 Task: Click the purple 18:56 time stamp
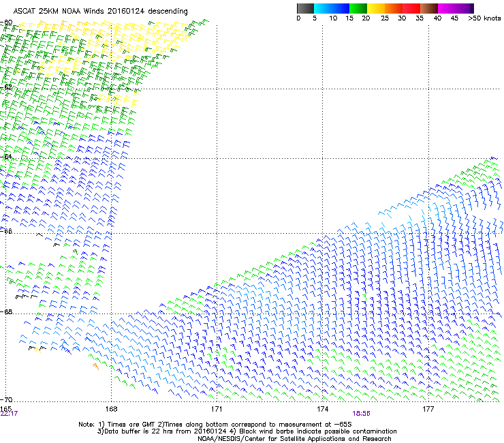click(x=361, y=414)
